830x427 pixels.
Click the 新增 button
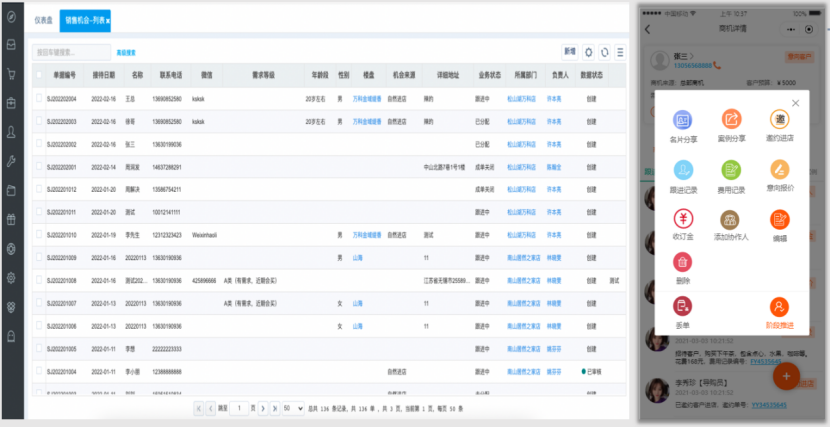570,52
